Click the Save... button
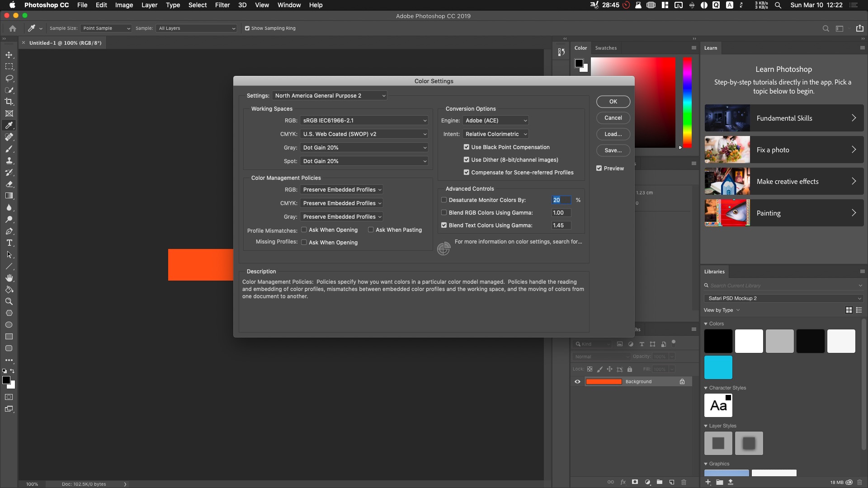The height and width of the screenshot is (488, 868). point(613,150)
